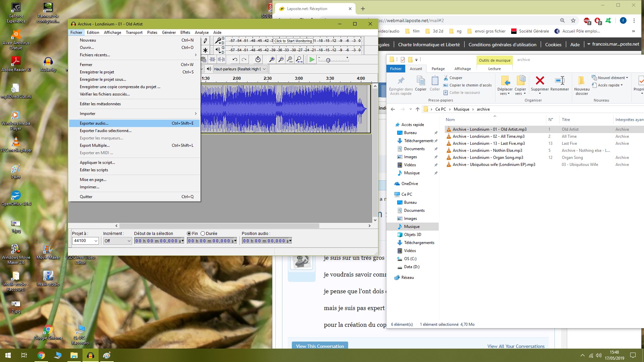Select the Draw pencil tool in Audacity
The width and height of the screenshot is (644, 362).
[x=205, y=41]
